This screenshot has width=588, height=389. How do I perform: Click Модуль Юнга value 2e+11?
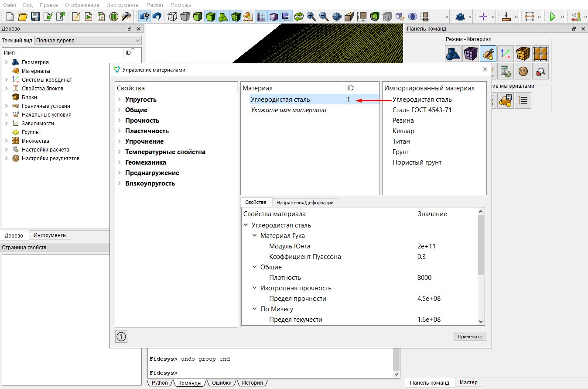pyautogui.click(x=426, y=246)
